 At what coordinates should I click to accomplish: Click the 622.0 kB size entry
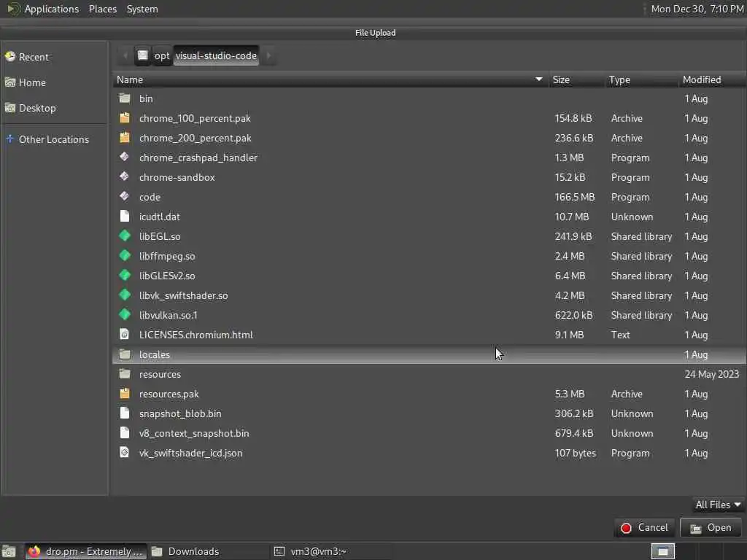(573, 315)
